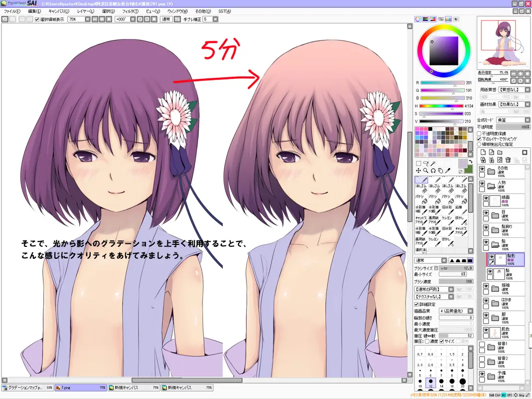Viewport: 532px width, 399px height.
Task: Toggle 選択領域表示 checkbox in toolbar
Action: (37, 19)
